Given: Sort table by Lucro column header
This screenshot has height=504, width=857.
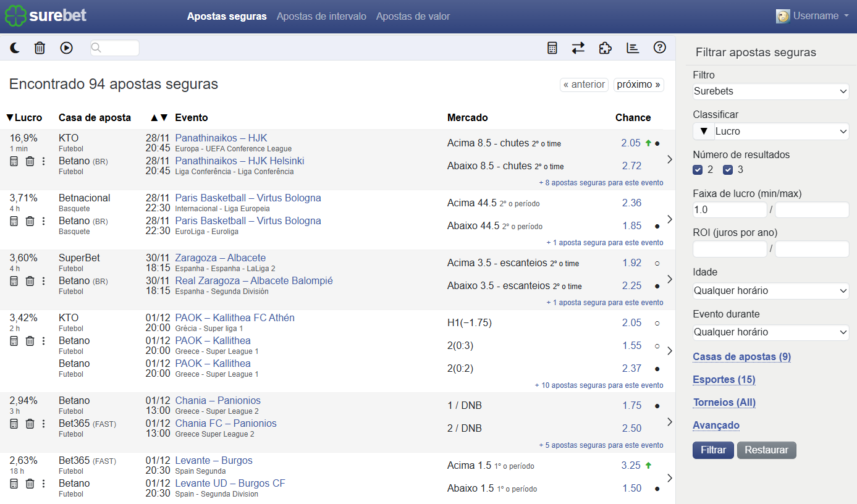Looking at the screenshot, I should tap(24, 117).
